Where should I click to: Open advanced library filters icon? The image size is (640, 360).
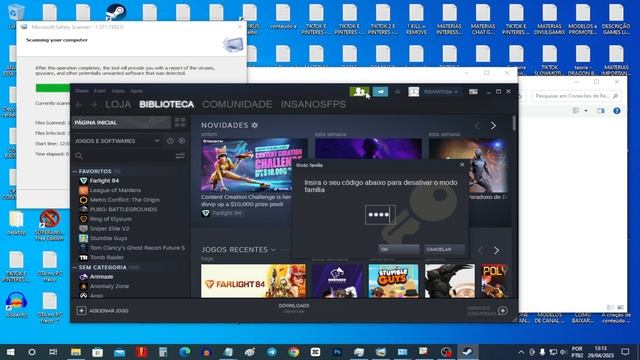(180, 156)
